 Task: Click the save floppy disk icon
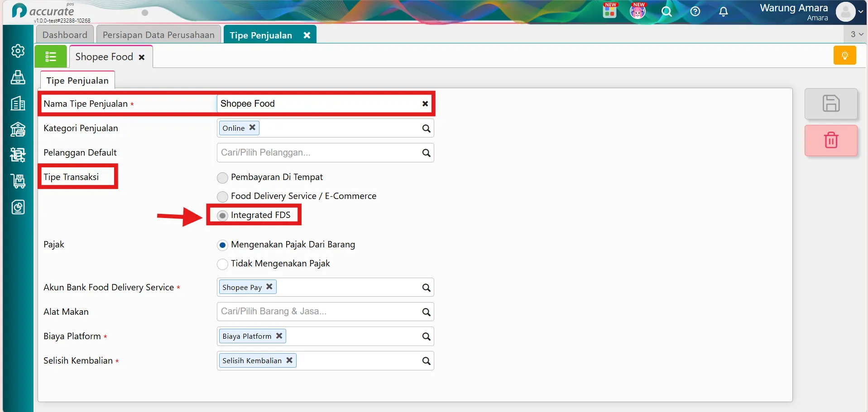coord(831,104)
